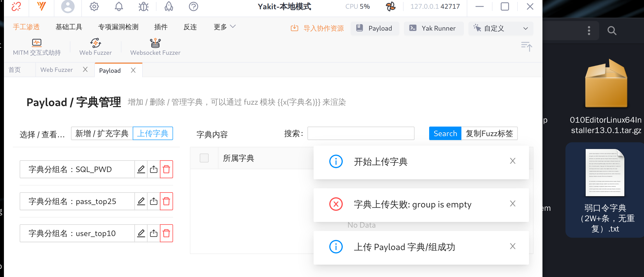
Task: Open help via the question mark icon
Action: click(193, 6)
